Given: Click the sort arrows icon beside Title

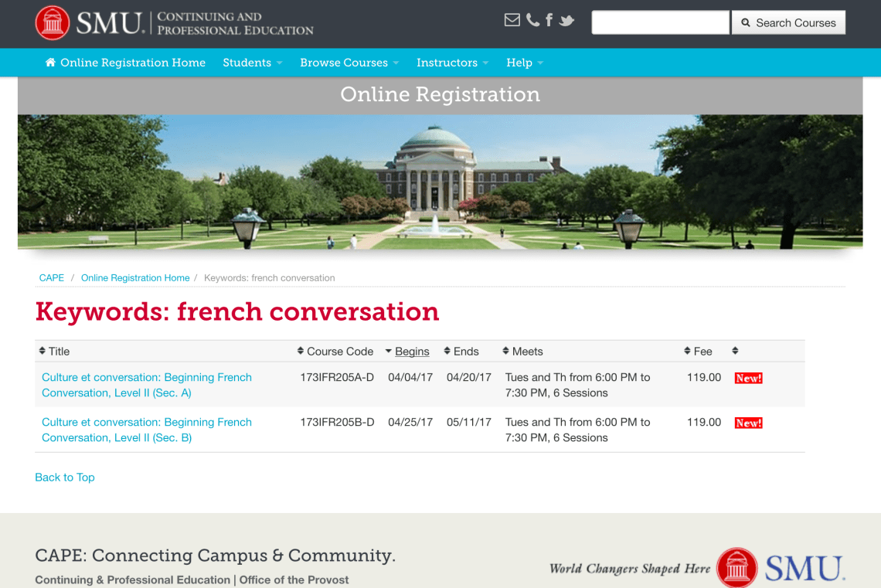Looking at the screenshot, I should coord(43,351).
